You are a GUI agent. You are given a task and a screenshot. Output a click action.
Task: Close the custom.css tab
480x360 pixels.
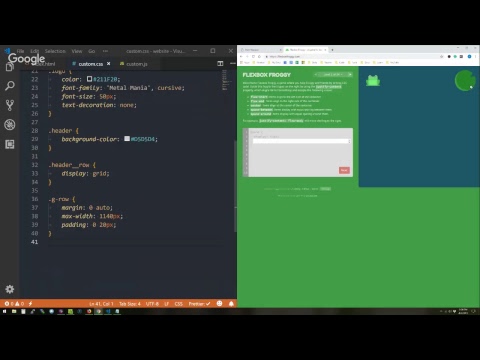tap(108, 63)
